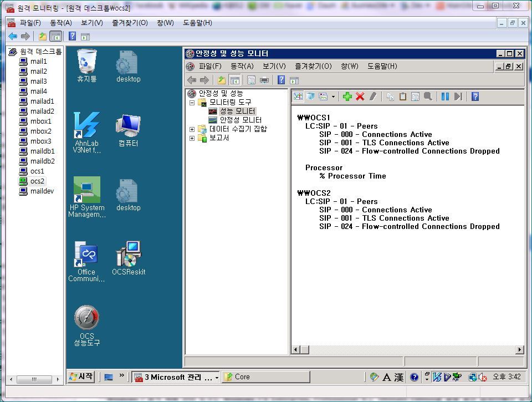Open counter Properties icon in performance toolbar
532x402 pixels.
[415, 97]
